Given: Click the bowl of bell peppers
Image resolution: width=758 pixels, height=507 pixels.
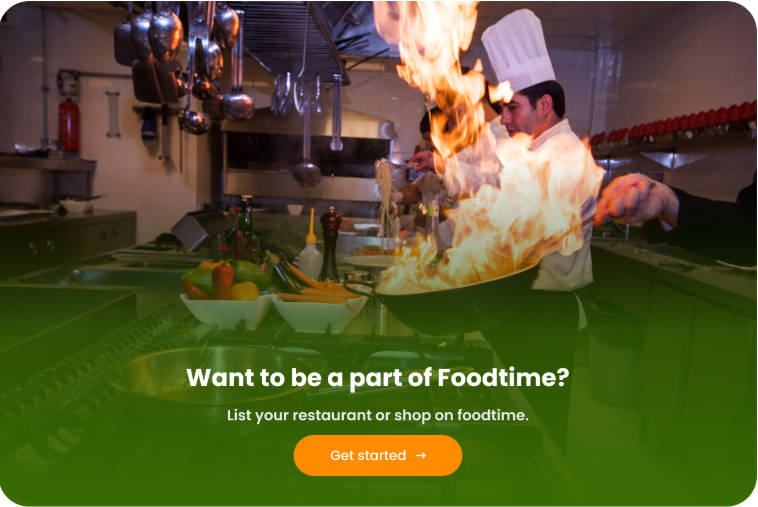Looking at the screenshot, I should [227, 296].
